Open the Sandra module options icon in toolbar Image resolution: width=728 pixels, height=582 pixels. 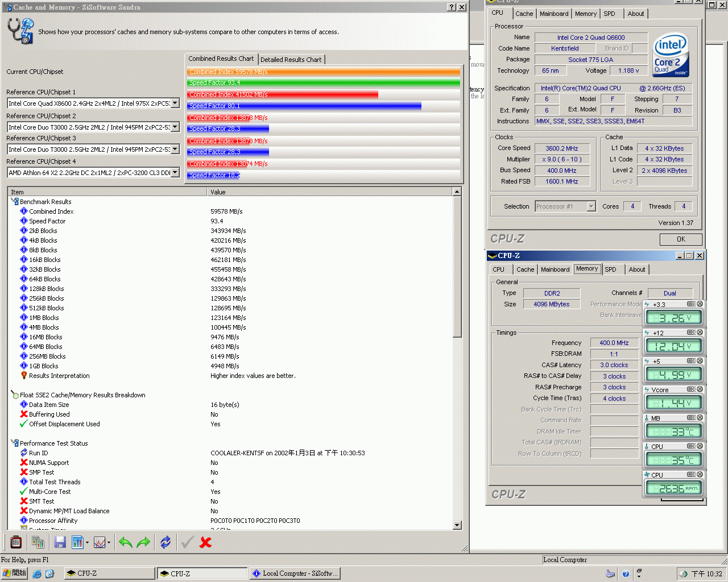point(16,542)
